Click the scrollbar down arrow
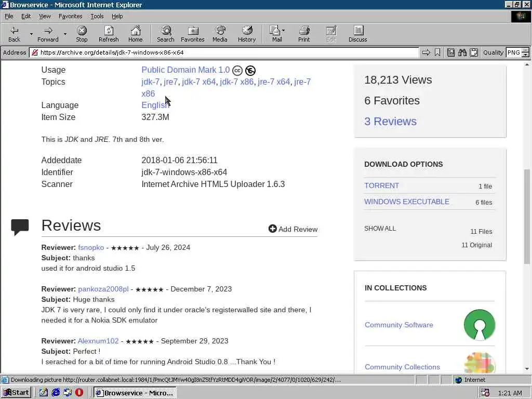This screenshot has height=399, width=532. [x=527, y=368]
